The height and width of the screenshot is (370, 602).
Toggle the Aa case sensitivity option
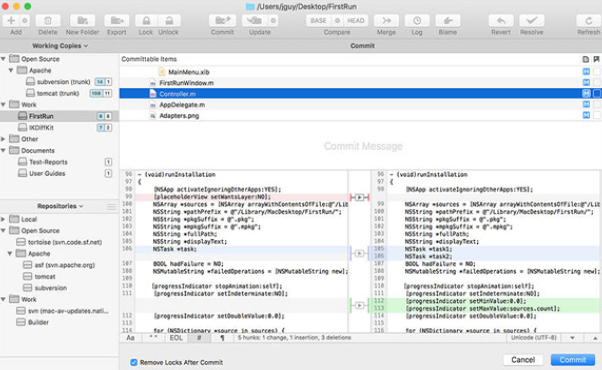131,338
